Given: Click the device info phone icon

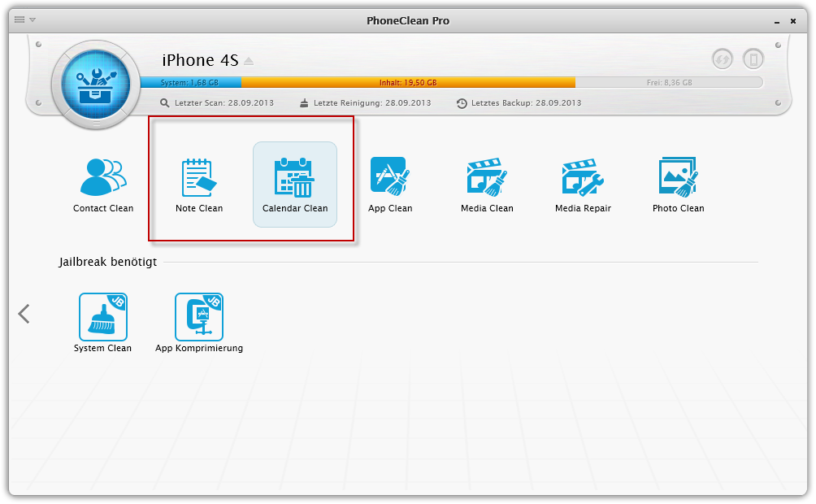Looking at the screenshot, I should tap(753, 59).
